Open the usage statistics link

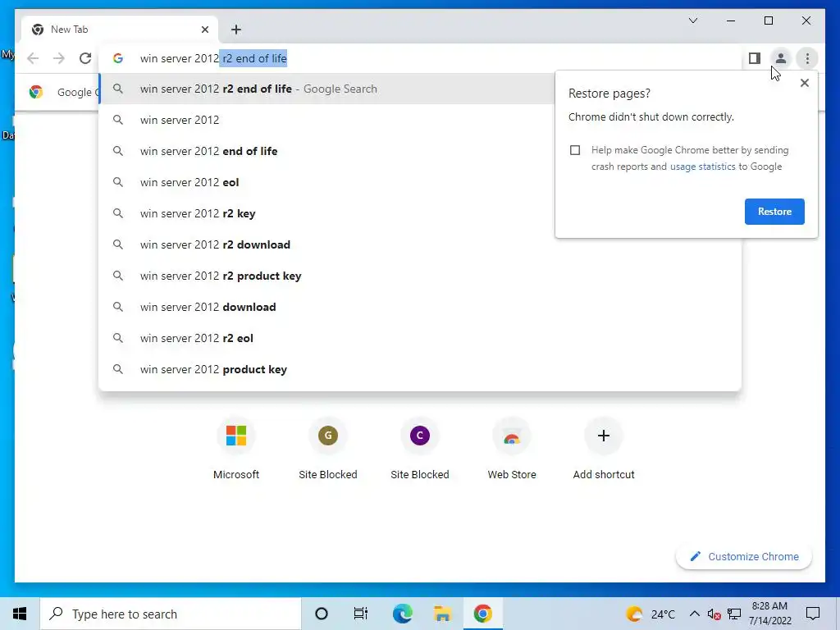pyautogui.click(x=702, y=167)
